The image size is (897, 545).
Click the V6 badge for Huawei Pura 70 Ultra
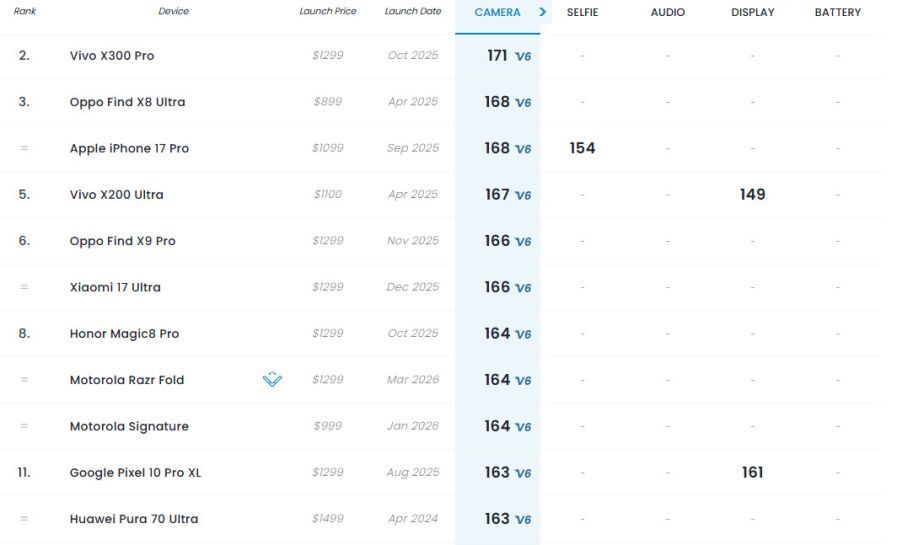coord(523,520)
